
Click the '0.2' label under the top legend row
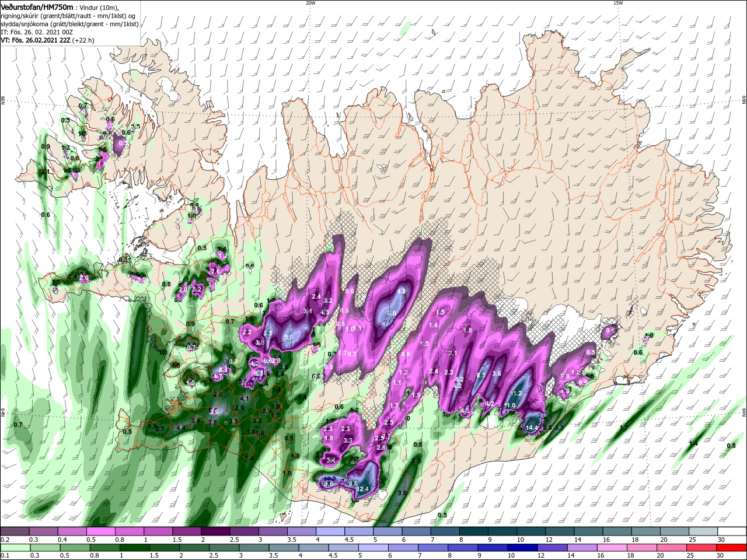click(5, 540)
